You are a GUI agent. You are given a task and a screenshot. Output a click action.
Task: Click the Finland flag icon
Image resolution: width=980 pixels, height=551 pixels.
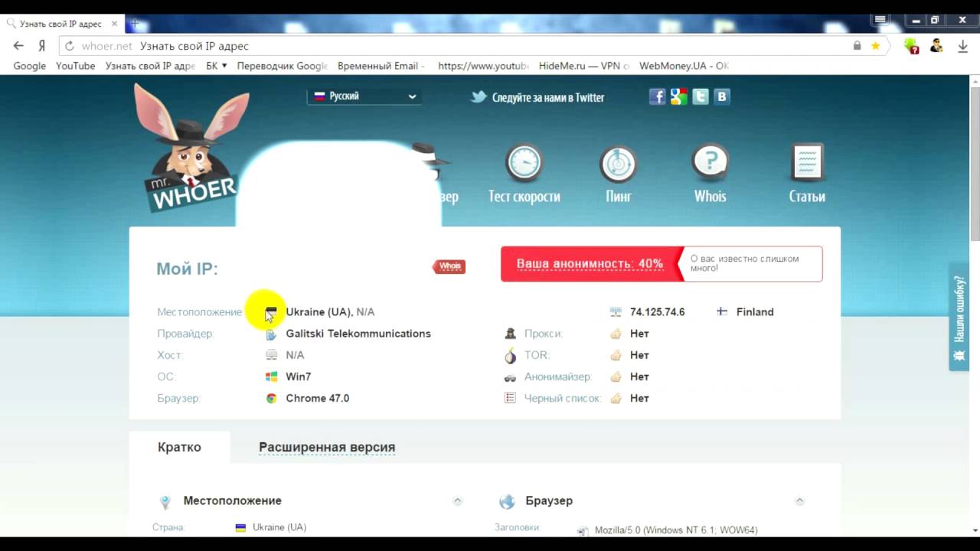pyautogui.click(x=722, y=311)
